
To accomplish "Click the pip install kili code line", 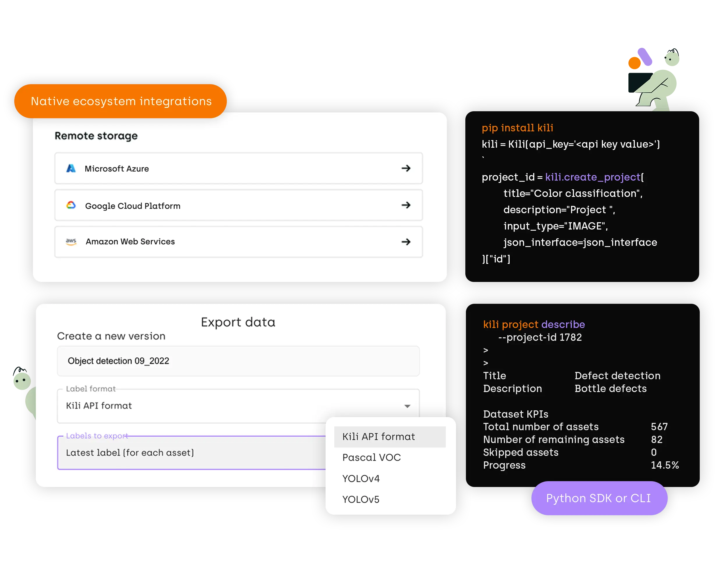I will click(517, 128).
